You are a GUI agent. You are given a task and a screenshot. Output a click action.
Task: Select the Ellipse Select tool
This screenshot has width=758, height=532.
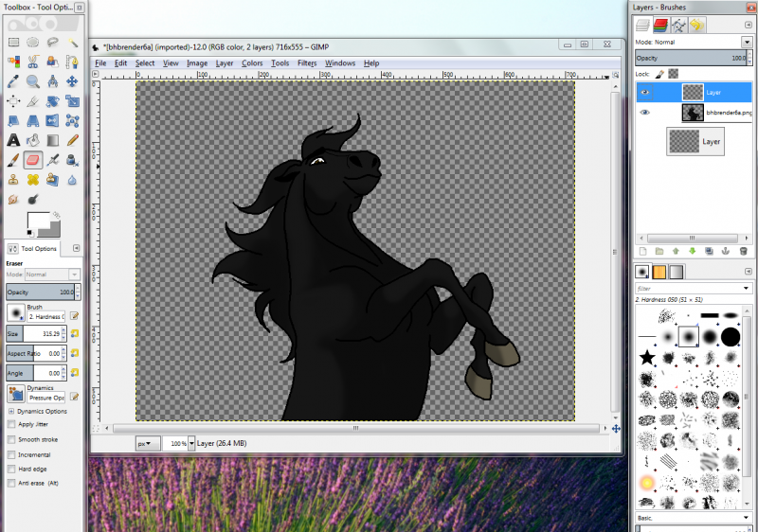[x=33, y=43]
